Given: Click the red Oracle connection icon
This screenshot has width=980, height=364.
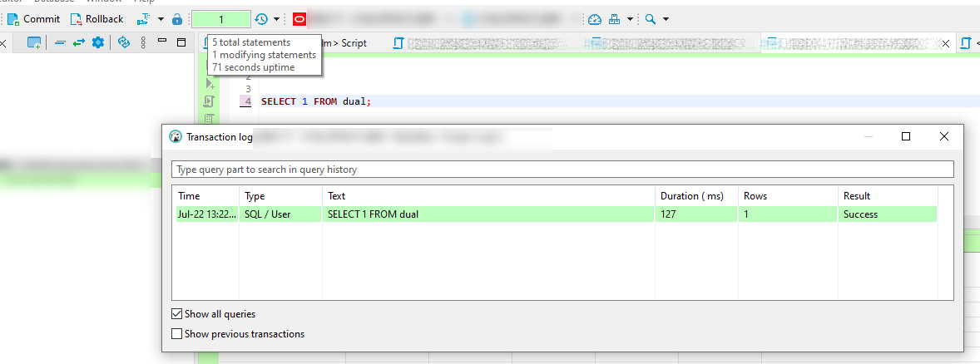Looking at the screenshot, I should [299, 19].
